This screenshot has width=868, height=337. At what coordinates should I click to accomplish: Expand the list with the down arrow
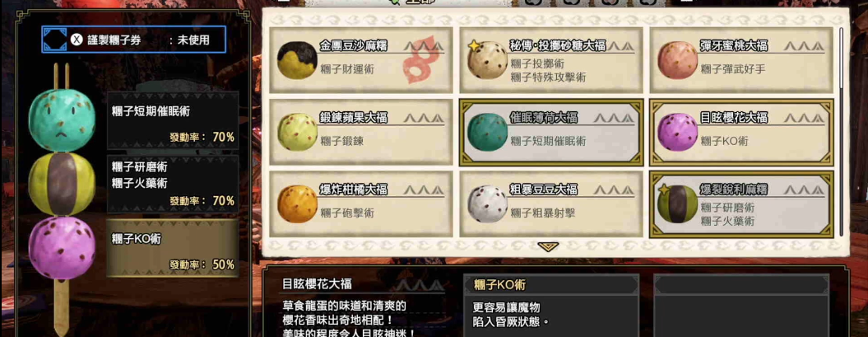coord(548,246)
